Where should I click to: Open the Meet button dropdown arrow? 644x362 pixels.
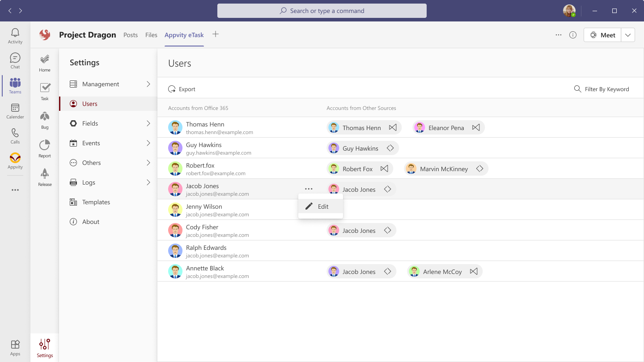628,35
